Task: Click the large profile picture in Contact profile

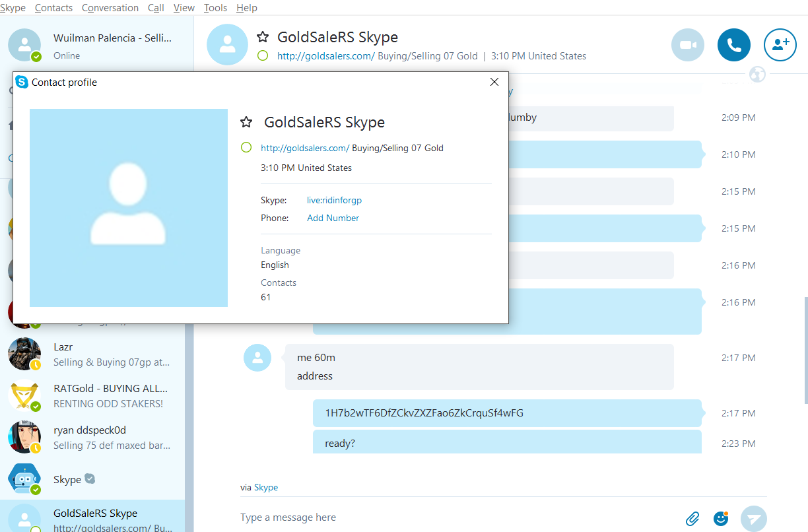Action: pos(129,208)
